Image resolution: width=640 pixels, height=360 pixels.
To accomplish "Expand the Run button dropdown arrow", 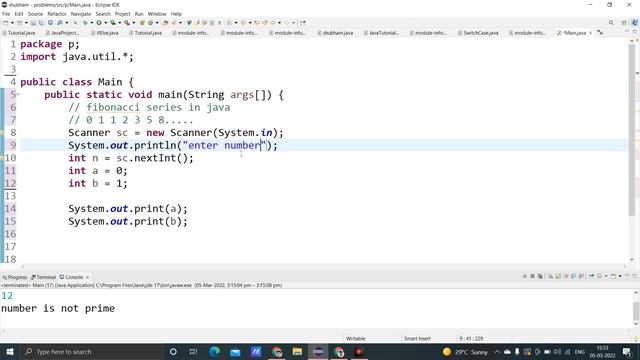I will (x=105, y=23).
